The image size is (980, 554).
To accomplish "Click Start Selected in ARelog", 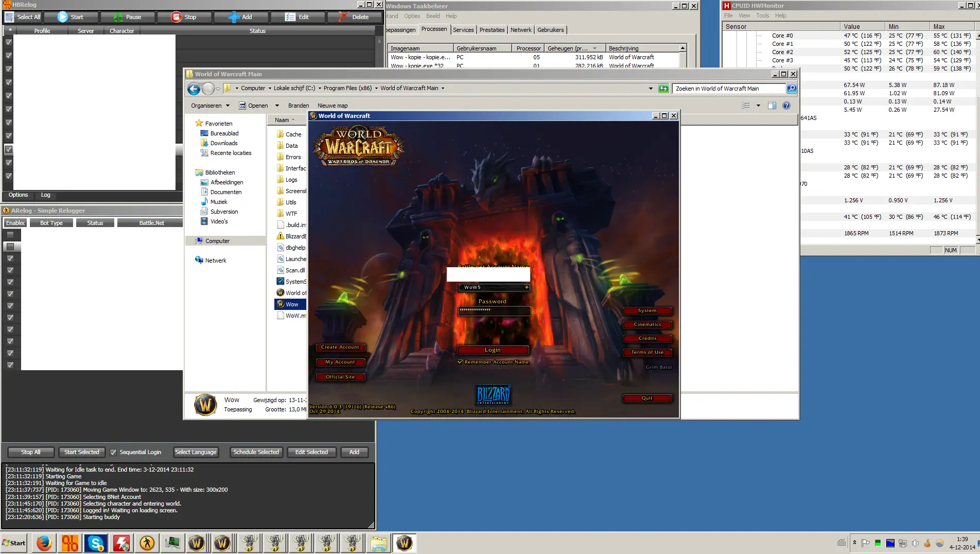I will [x=81, y=453].
